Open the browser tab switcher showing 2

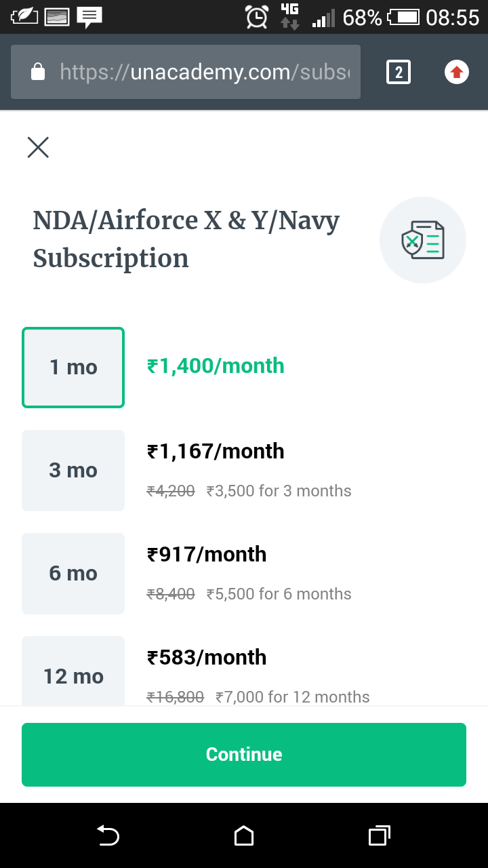click(399, 72)
